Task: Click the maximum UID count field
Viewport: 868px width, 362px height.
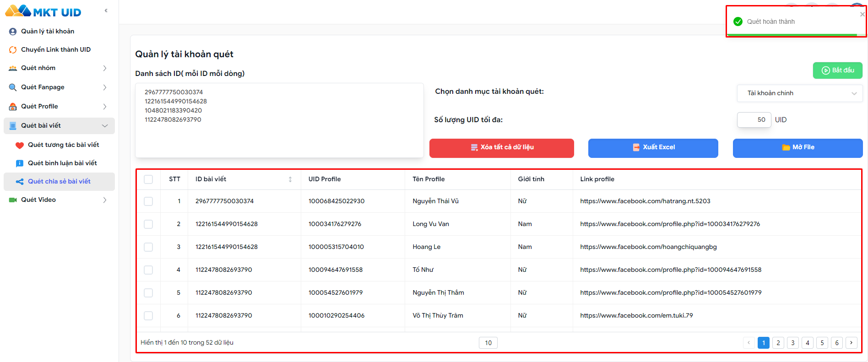Action: (754, 120)
